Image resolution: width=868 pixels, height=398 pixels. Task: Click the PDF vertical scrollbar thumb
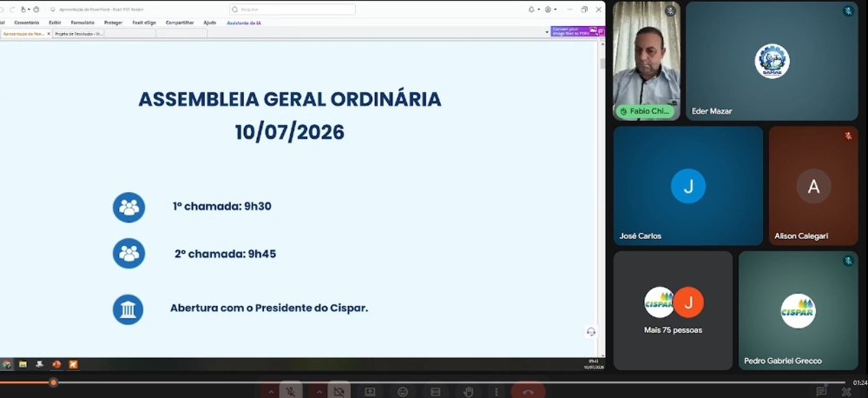(602, 63)
